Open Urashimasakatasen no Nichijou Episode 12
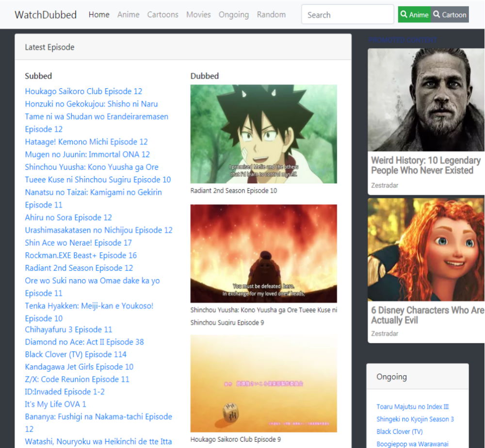Image resolution: width=485 pixels, height=448 pixels. pos(98,231)
